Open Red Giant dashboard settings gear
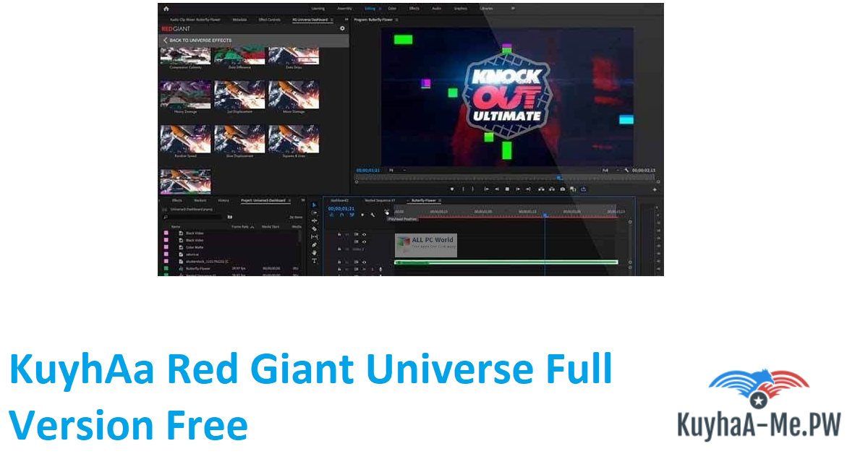This screenshot has height=454, width=868. coord(342,28)
